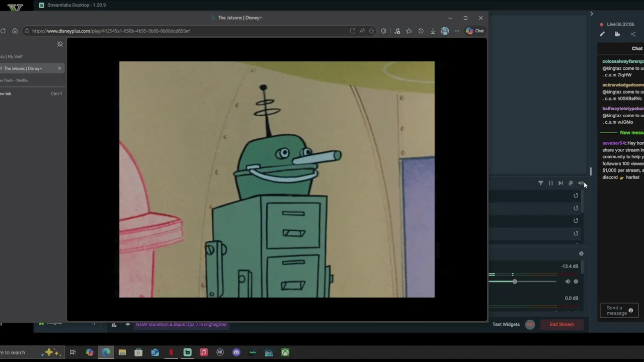Click the Jetsons video player frame
The width and height of the screenshot is (644, 362).
click(x=277, y=179)
